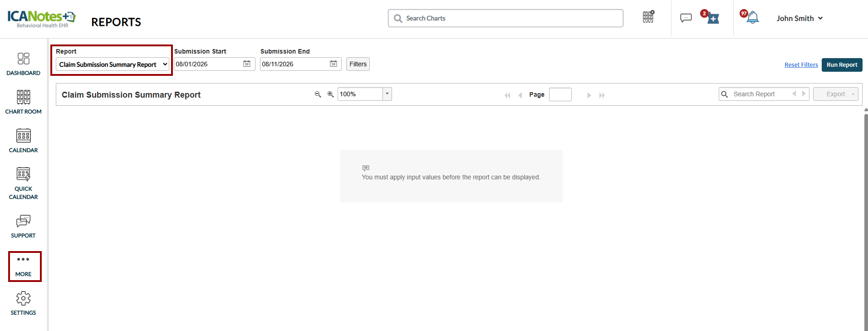Click the Run Report button
868x331 pixels.
point(842,64)
